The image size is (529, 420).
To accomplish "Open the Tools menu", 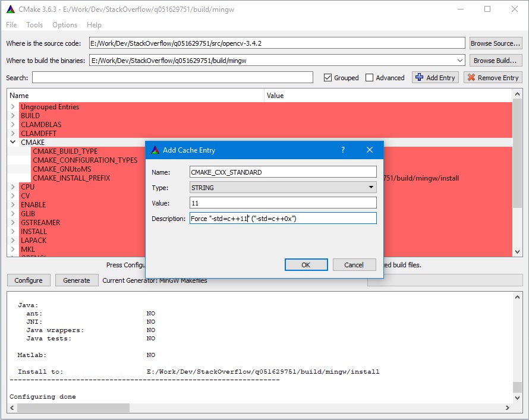I will click(x=34, y=25).
